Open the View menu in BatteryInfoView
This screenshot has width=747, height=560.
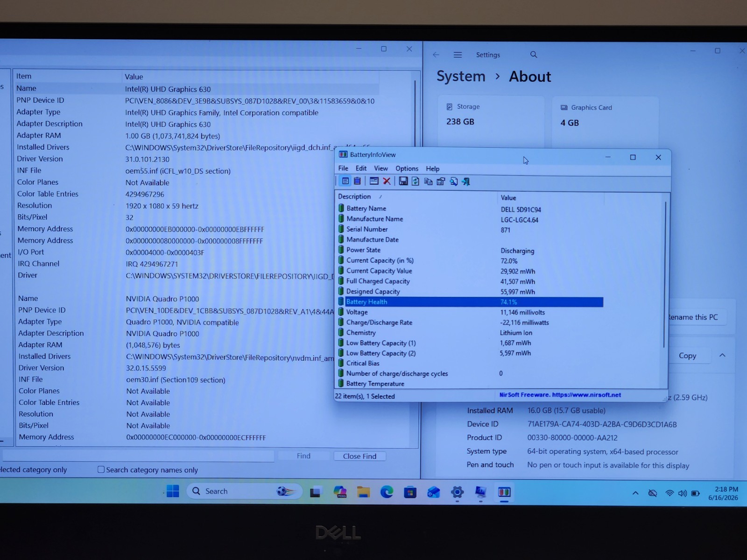point(381,168)
